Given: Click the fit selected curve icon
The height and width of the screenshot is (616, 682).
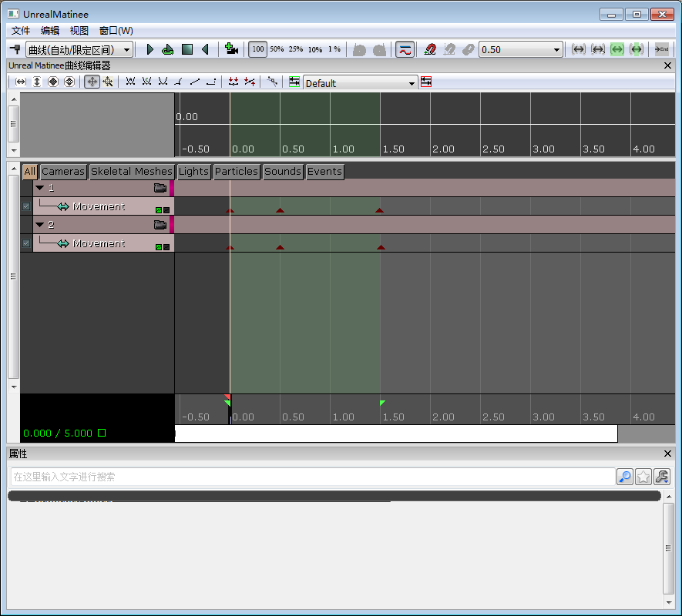Looking at the screenshot, I should [69, 82].
